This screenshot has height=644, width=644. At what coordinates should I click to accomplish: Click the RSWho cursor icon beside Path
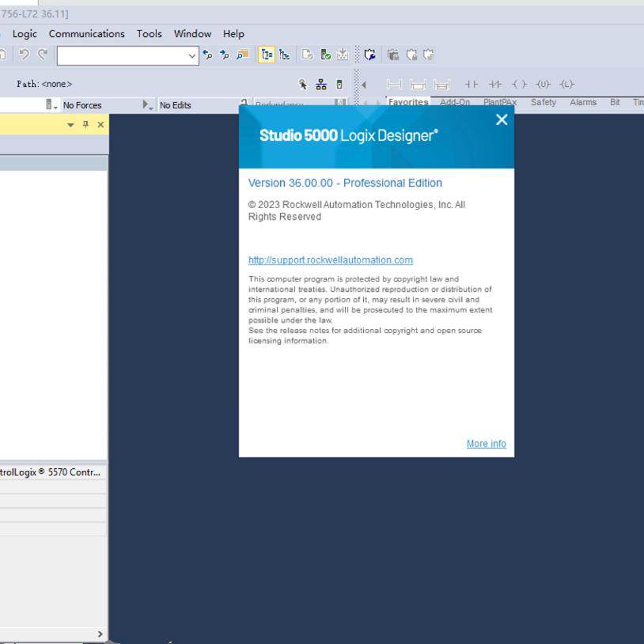point(303,85)
